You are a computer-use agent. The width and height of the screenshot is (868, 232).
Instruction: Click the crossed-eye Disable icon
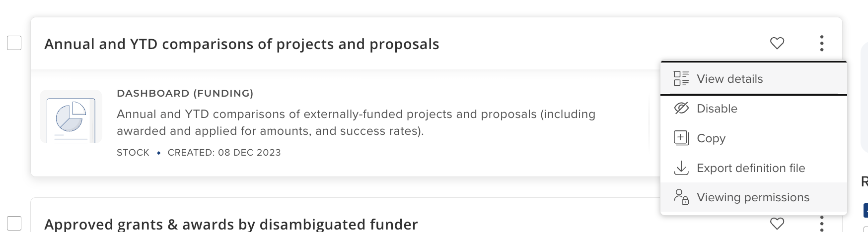click(681, 108)
